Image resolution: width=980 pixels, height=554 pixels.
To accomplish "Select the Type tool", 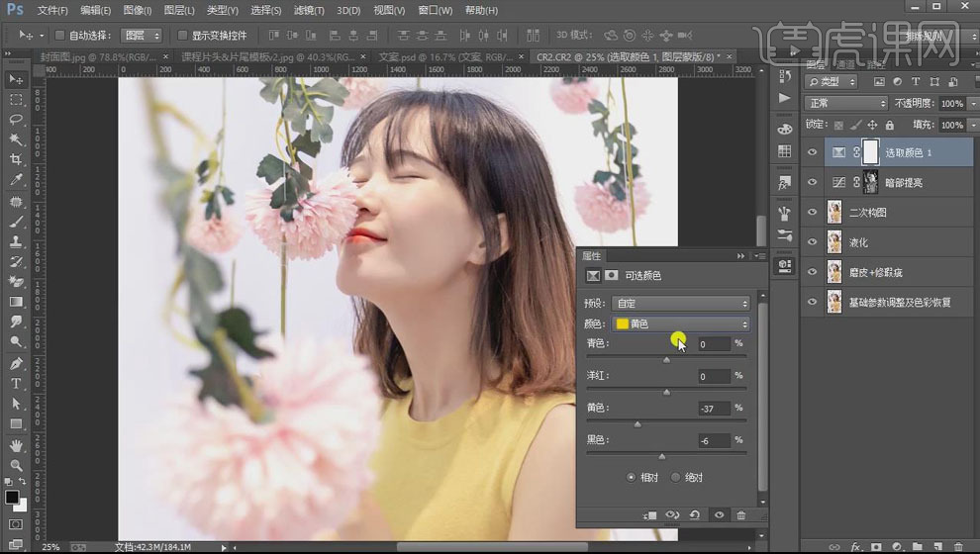I will click(16, 384).
